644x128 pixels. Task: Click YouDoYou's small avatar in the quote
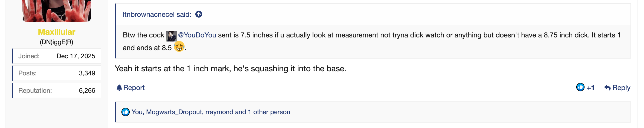pos(171,36)
